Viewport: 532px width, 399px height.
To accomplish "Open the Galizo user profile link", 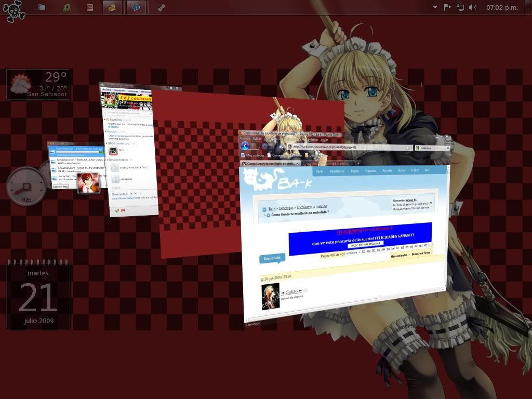I will [292, 292].
